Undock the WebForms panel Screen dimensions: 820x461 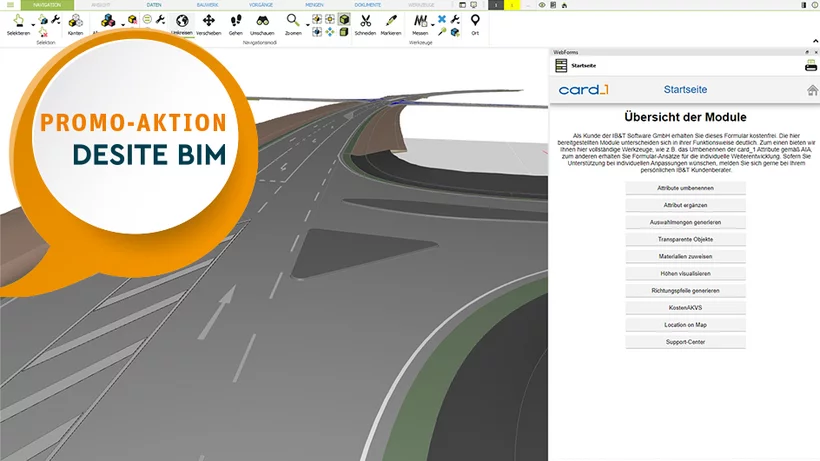click(x=807, y=52)
